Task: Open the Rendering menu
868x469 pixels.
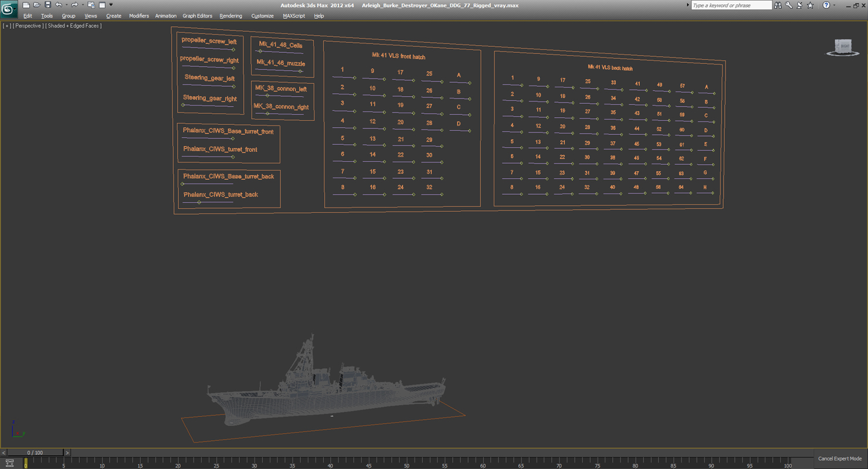Action: (230, 16)
